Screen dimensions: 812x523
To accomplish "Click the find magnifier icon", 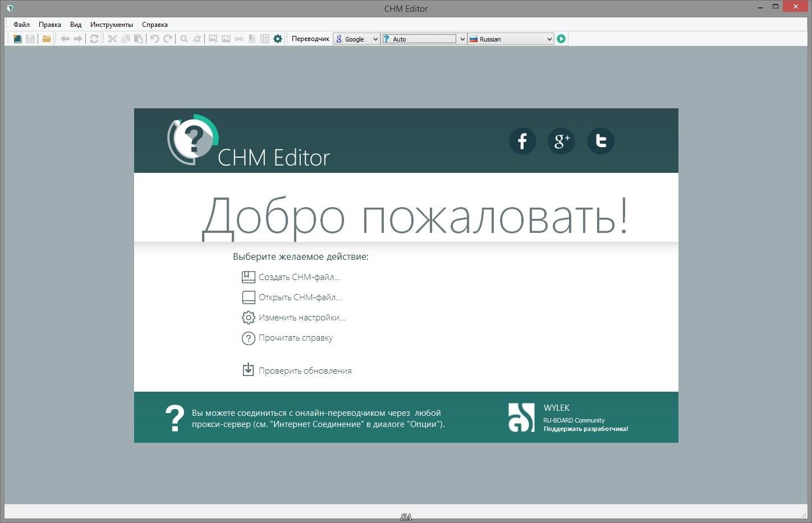I will point(183,39).
